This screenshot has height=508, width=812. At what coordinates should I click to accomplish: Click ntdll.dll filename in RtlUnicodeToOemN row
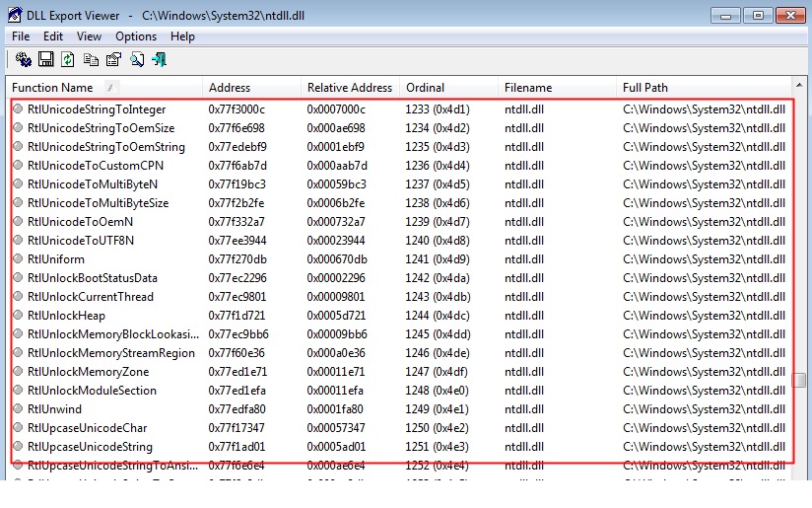(524, 222)
